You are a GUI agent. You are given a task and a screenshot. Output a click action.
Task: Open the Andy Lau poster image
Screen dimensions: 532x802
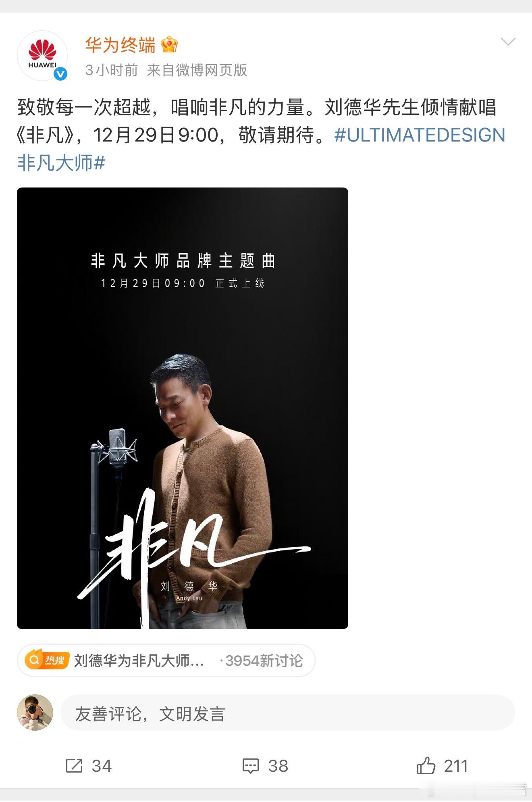click(183, 408)
